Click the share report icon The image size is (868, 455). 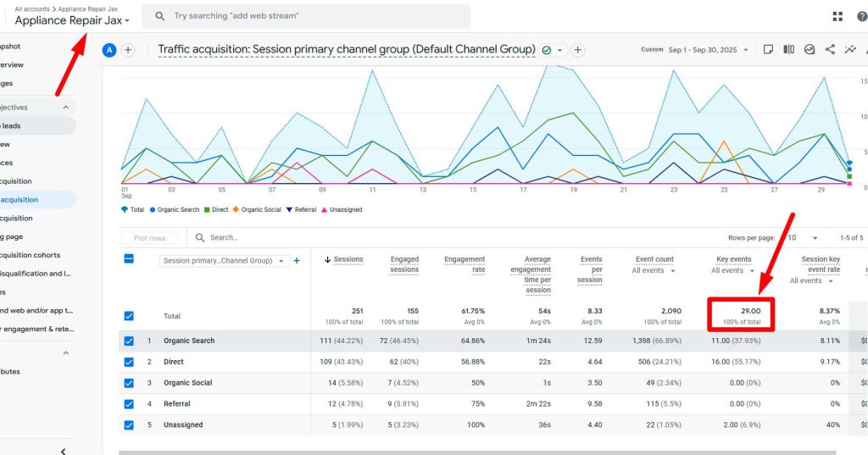point(830,50)
